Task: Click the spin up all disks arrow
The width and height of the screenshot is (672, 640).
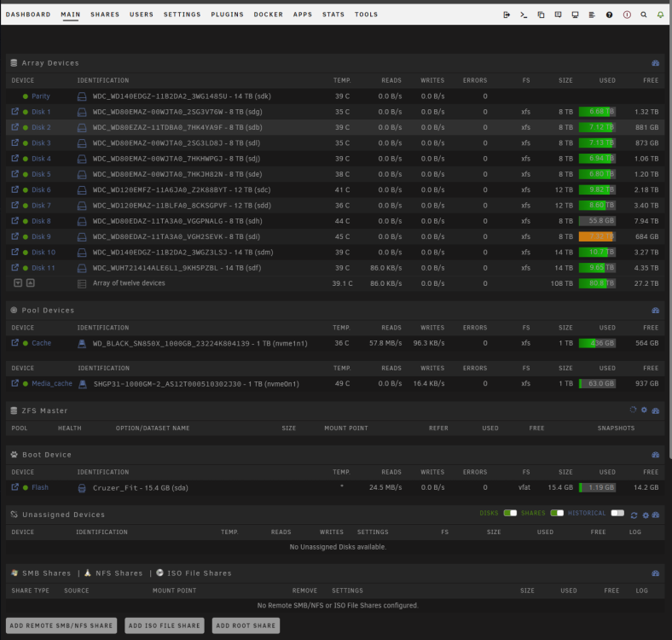Action: pos(31,282)
